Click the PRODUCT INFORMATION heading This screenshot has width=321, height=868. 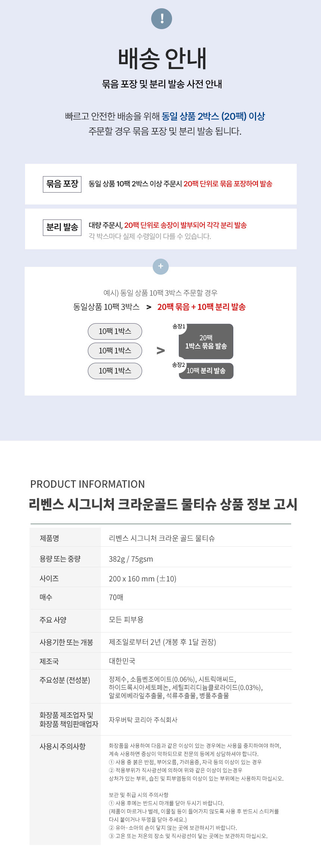click(x=87, y=484)
